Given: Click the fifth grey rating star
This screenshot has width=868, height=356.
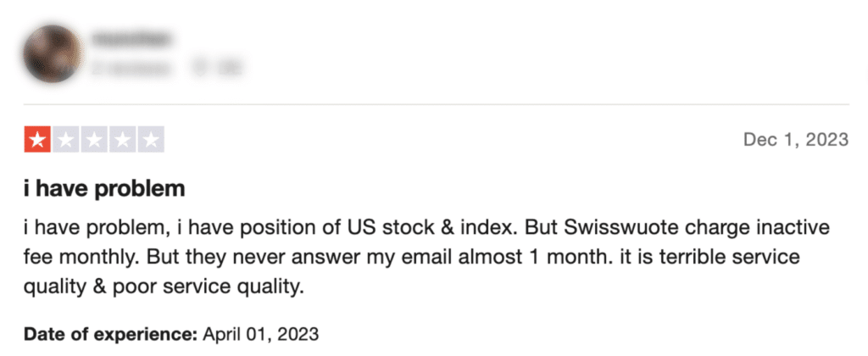Looking at the screenshot, I should point(151,140).
